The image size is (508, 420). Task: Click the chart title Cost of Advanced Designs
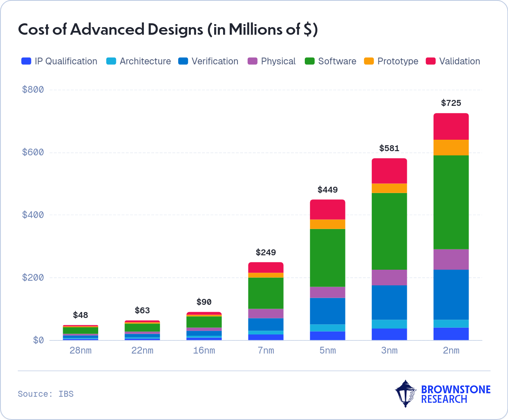168,30
